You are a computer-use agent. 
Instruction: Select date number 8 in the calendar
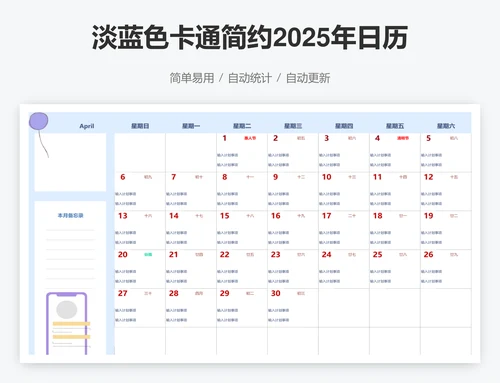225,177
